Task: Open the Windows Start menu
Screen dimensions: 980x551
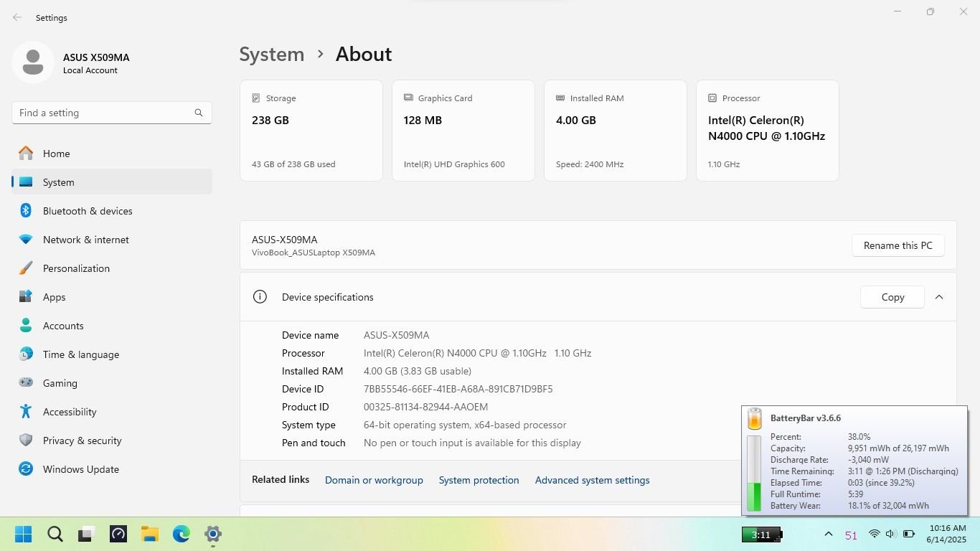Action: [x=23, y=534]
